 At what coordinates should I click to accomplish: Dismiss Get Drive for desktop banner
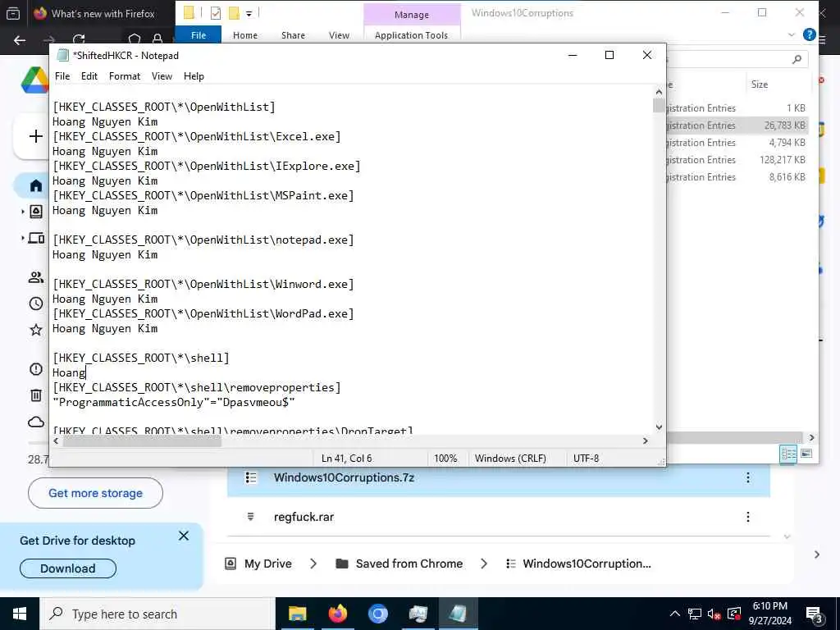(184, 536)
